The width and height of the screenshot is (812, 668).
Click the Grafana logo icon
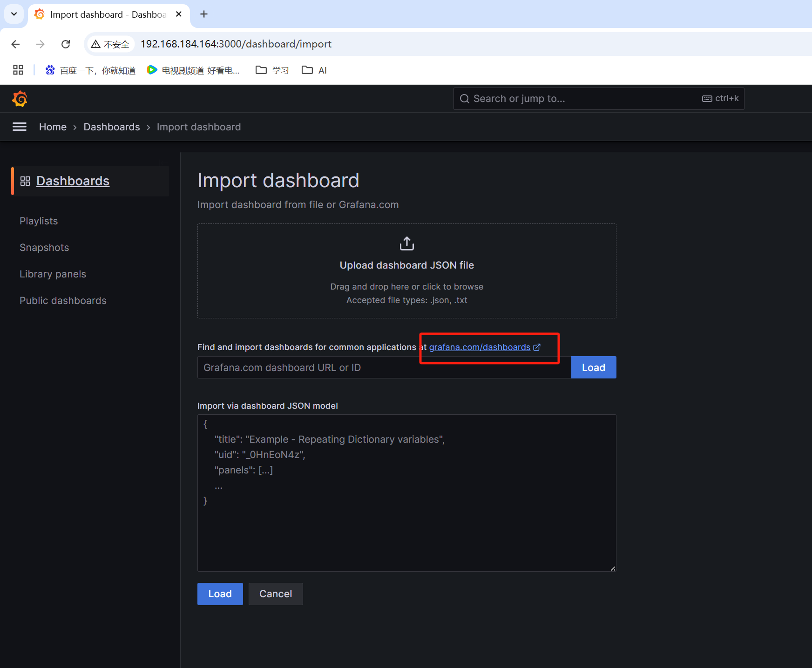tap(20, 99)
